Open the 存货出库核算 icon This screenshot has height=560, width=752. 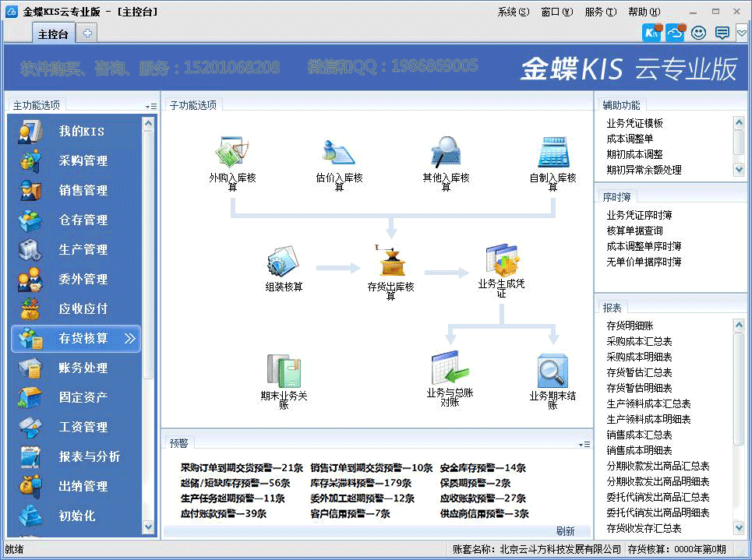click(x=390, y=261)
